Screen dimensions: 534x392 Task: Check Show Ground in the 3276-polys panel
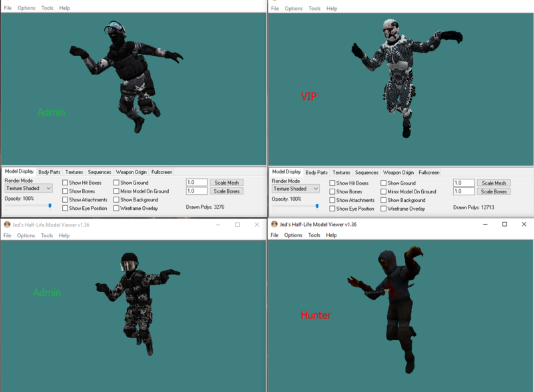[x=116, y=183]
